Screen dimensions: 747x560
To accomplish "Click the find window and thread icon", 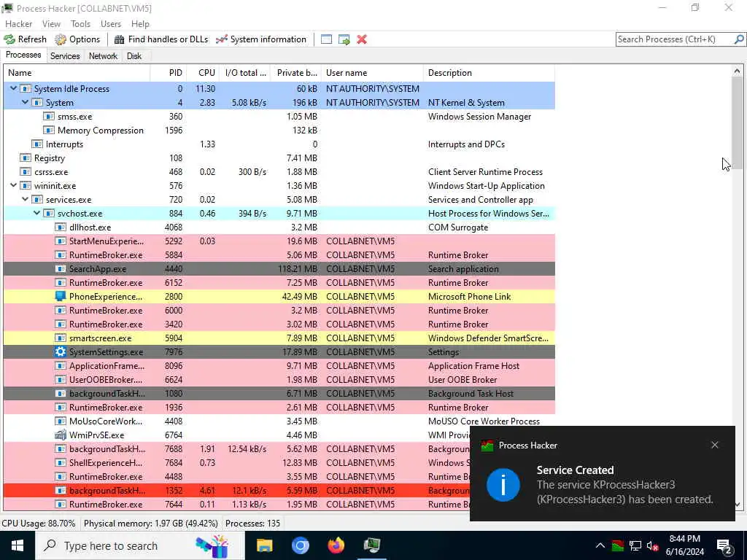I will pos(344,39).
